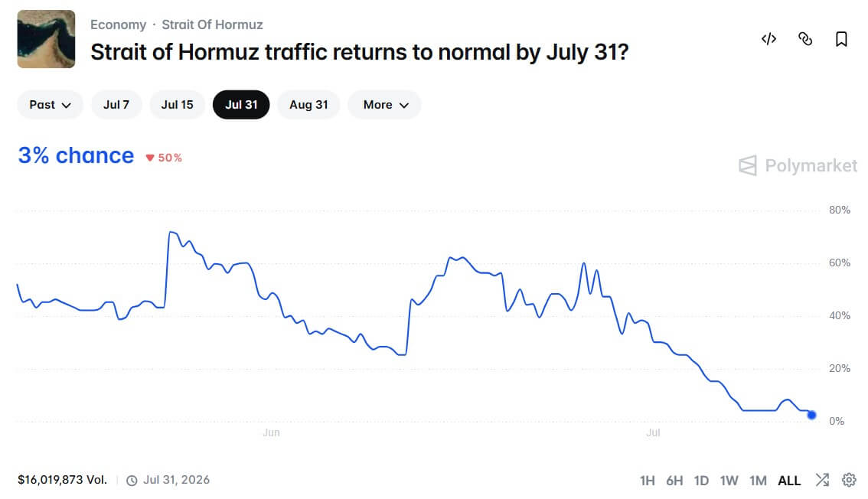Select the Jul 7 date tab
The height and width of the screenshot is (499, 868).
pyautogui.click(x=116, y=105)
